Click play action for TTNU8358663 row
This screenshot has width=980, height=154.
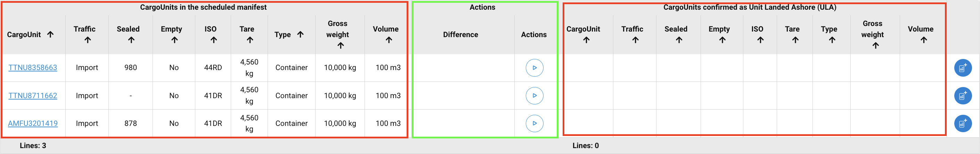(534, 68)
